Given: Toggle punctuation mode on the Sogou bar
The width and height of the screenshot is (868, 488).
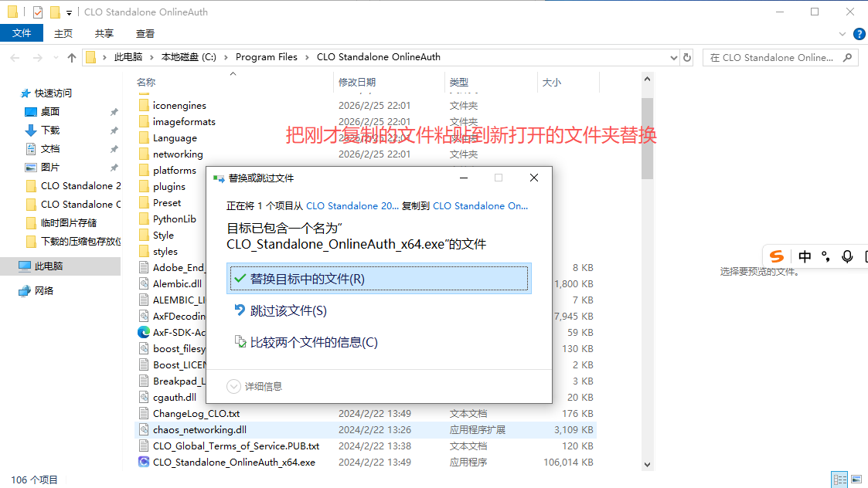Looking at the screenshot, I should 826,256.
